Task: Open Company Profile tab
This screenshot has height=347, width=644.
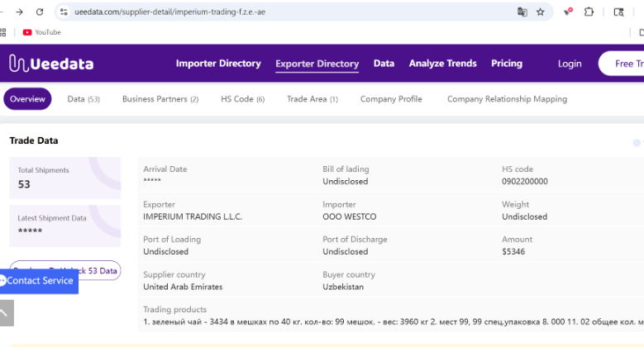Action: [391, 99]
